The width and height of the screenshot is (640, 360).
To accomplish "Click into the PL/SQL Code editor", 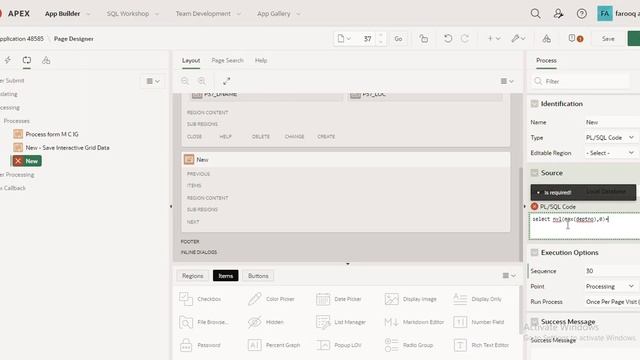I will [x=584, y=226].
